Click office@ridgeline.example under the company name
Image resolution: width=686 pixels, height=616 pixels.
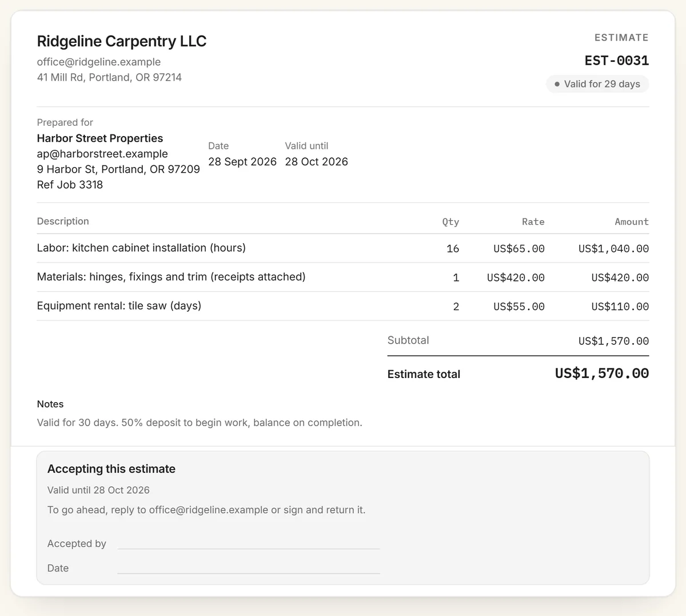point(99,62)
